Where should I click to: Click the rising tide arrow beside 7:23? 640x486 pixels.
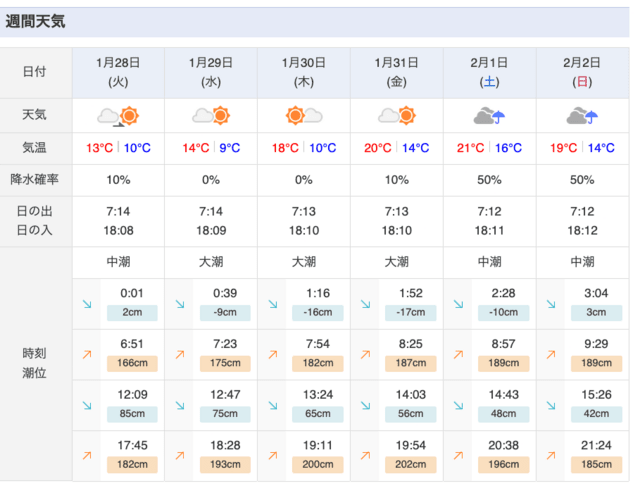click(180, 355)
